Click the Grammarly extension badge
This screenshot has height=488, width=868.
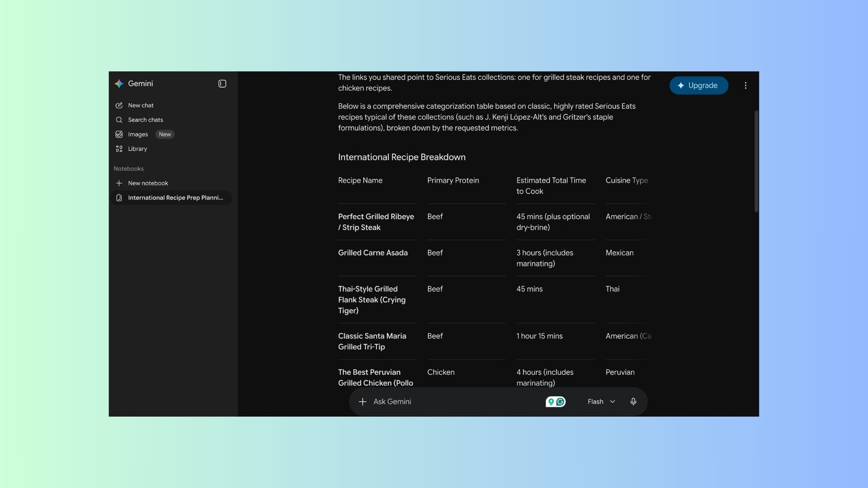[561, 402]
